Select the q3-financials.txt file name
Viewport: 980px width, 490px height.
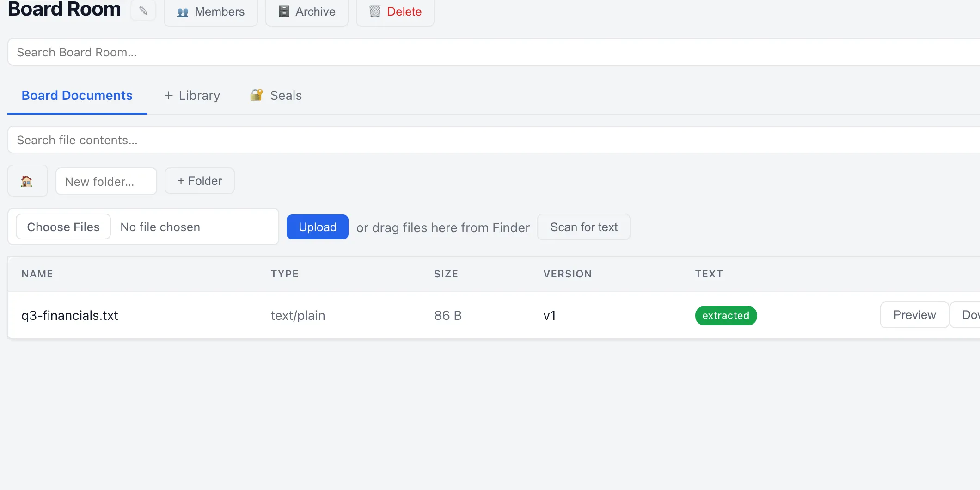click(70, 315)
